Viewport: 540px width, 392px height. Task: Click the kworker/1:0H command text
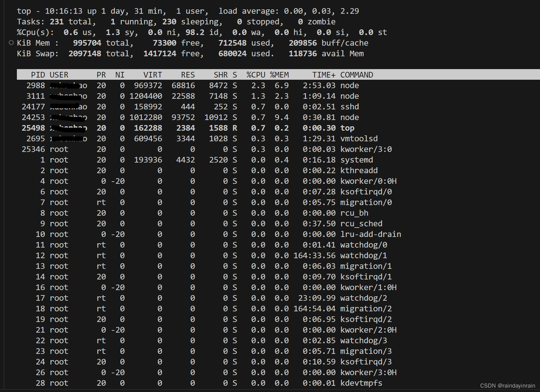tap(368, 288)
